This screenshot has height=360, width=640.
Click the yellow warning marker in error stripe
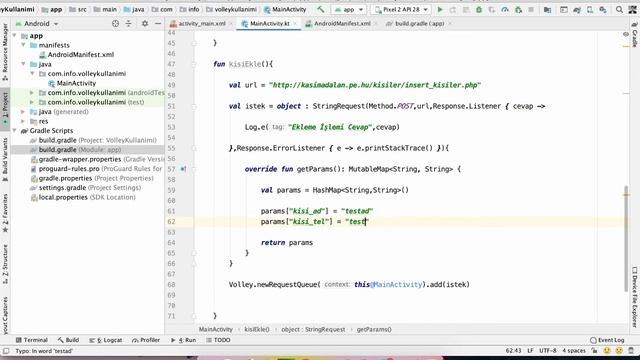(626, 46)
